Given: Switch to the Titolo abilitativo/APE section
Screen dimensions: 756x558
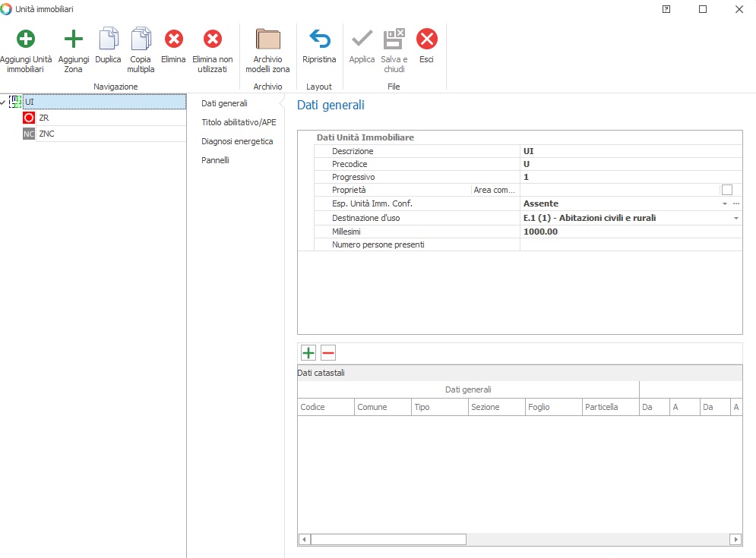Looking at the screenshot, I should point(239,122).
